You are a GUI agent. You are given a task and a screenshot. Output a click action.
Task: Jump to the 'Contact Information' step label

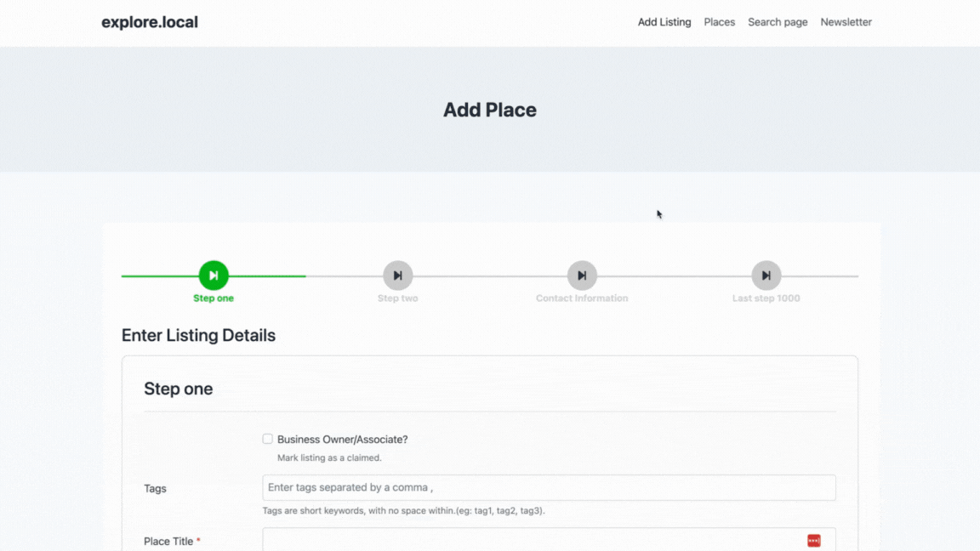point(582,298)
